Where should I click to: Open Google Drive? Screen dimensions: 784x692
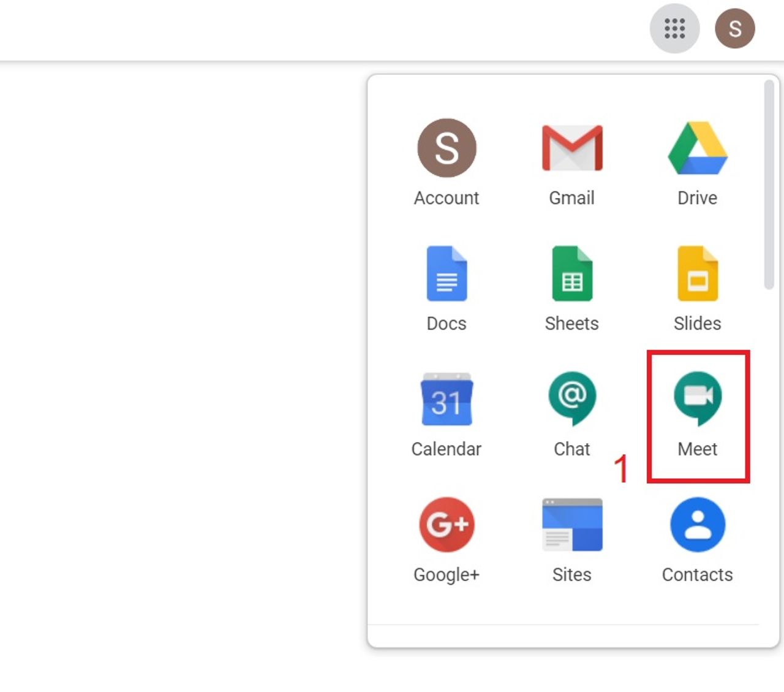point(697,147)
